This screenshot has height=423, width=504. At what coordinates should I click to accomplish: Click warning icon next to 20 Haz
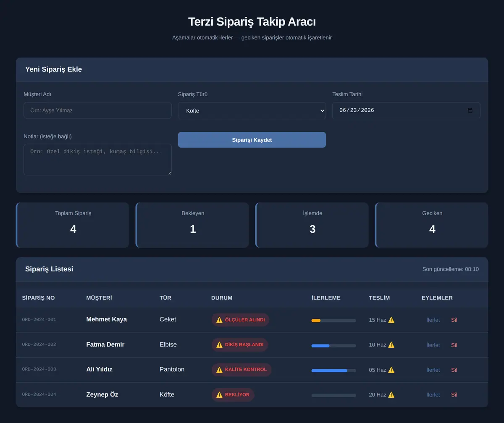point(391,395)
